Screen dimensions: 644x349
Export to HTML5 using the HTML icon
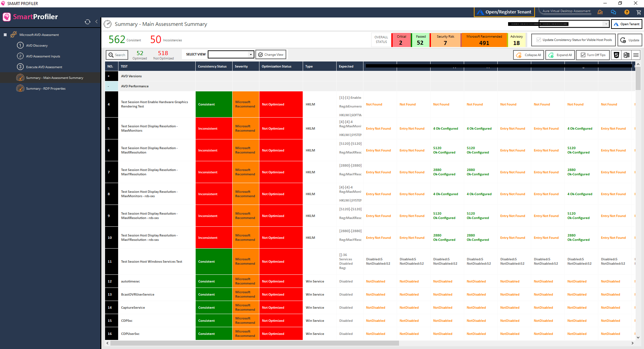pyautogui.click(x=616, y=55)
